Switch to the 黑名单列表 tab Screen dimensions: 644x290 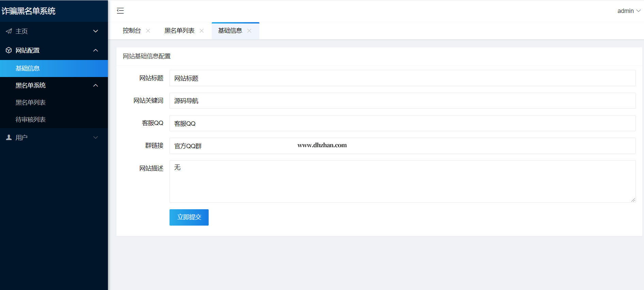point(179,31)
